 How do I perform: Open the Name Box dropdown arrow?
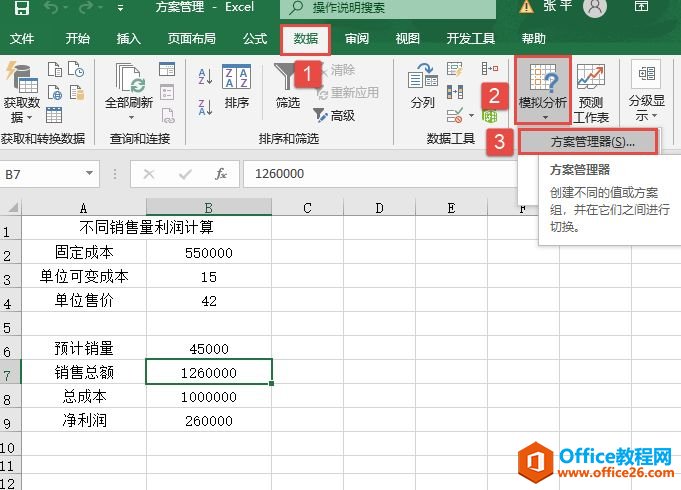pyautogui.click(x=89, y=173)
